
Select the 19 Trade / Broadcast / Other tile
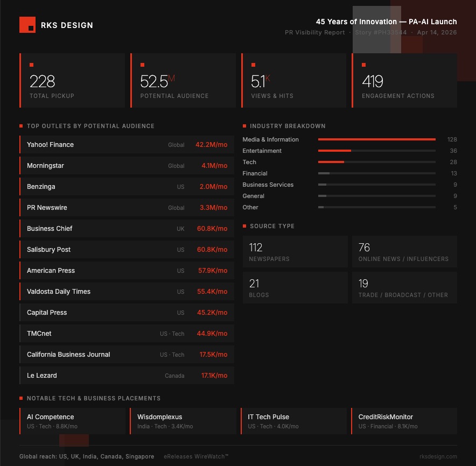click(x=404, y=287)
